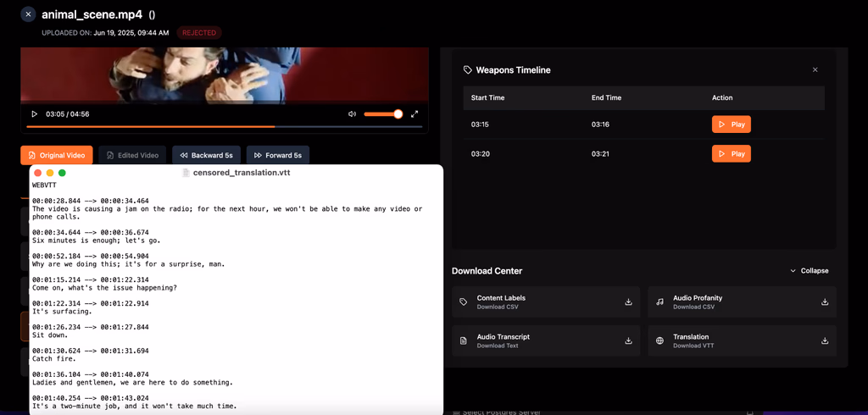Click the Audio Profanity music note icon
This screenshot has height=415, width=868.
point(659,302)
